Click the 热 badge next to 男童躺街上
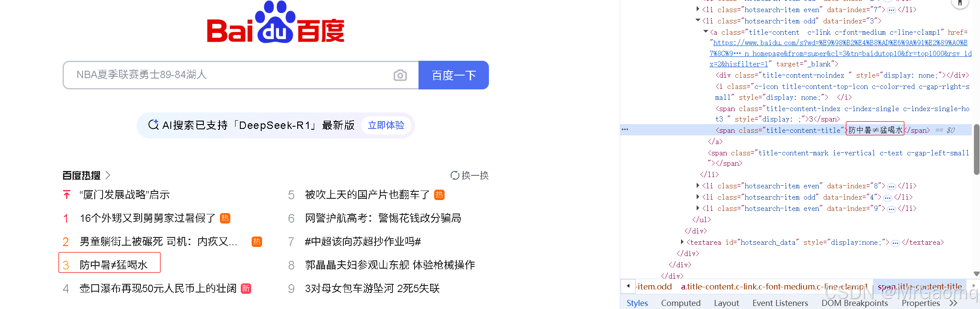This screenshot has height=309, width=980. (257, 241)
